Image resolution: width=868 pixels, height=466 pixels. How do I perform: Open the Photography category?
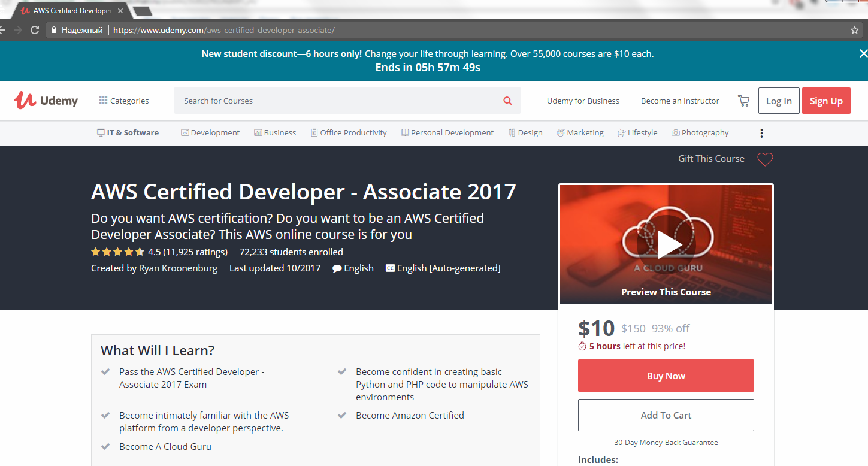click(x=700, y=133)
